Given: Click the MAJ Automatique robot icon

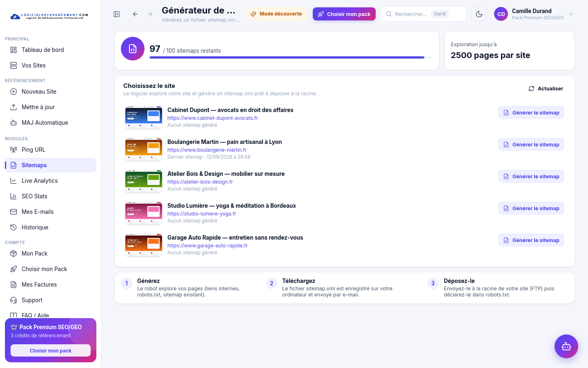Looking at the screenshot, I should point(13,123).
